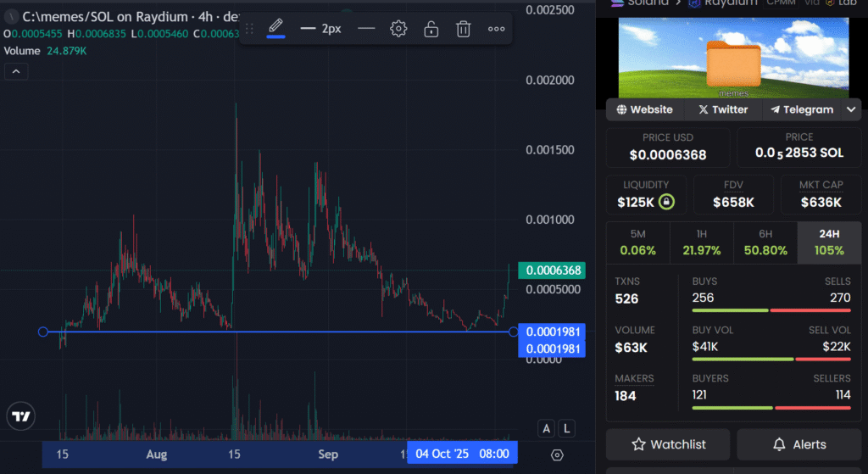Collapse the chart legend chevron
The height and width of the screenshot is (474, 868).
[x=16, y=72]
